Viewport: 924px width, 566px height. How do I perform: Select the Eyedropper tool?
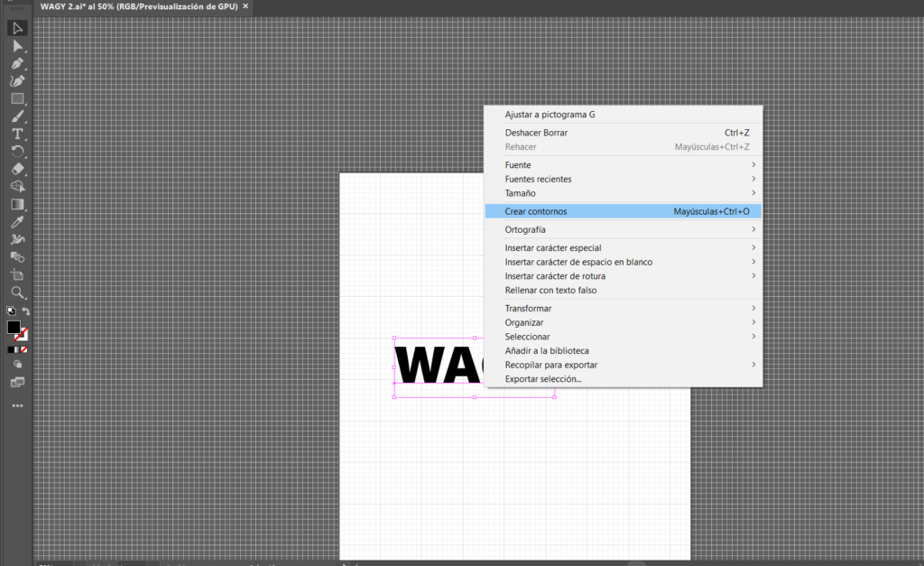tap(17, 221)
